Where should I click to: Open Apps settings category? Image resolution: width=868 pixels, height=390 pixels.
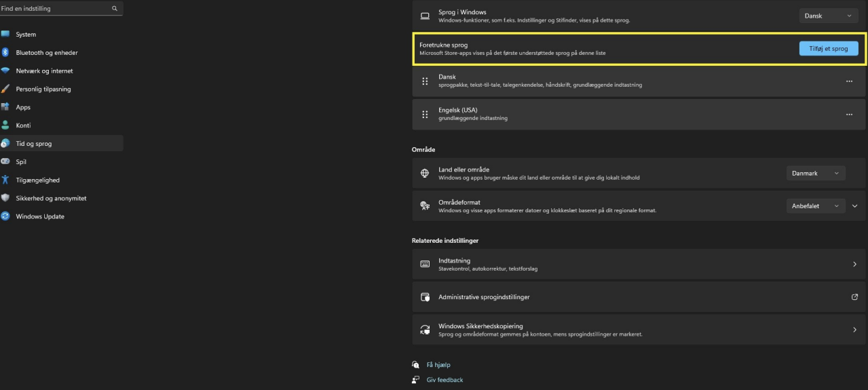[x=62, y=107]
